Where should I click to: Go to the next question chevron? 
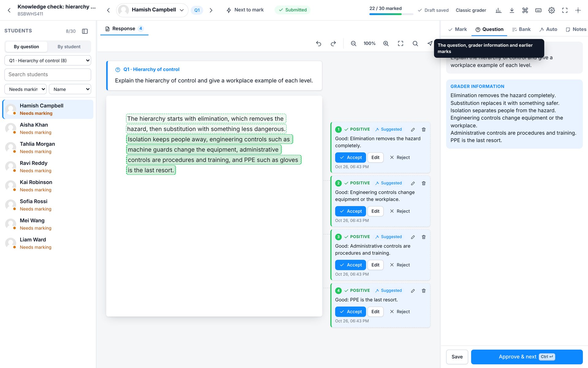pyautogui.click(x=211, y=10)
